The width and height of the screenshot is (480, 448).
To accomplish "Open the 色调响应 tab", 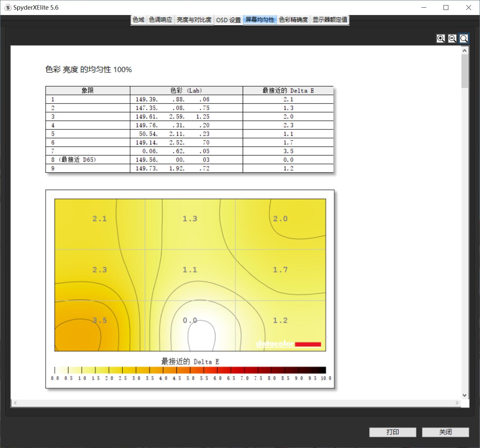I will [x=161, y=20].
